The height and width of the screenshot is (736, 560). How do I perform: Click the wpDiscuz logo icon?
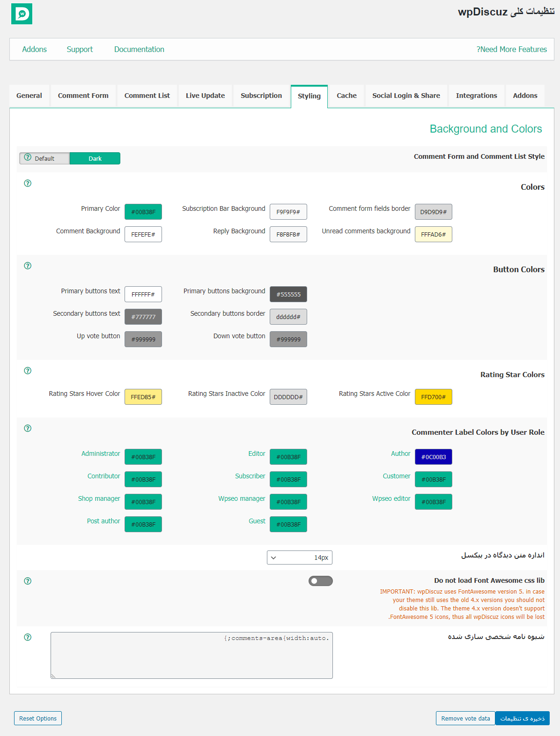pyautogui.click(x=22, y=14)
